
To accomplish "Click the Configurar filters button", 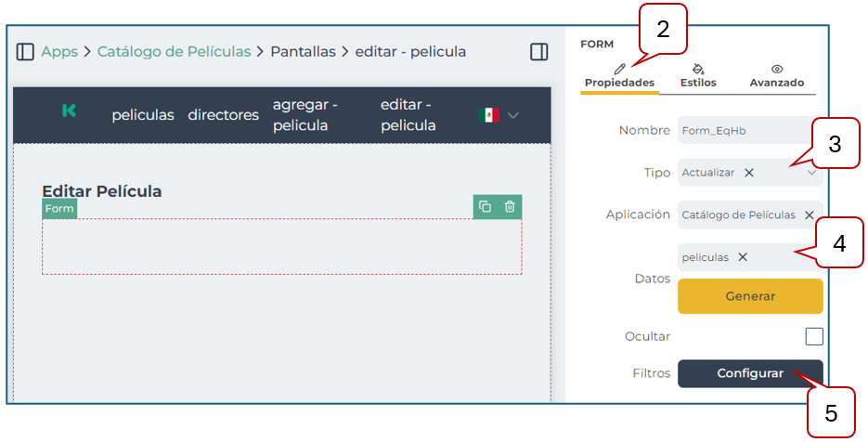I will (750, 373).
